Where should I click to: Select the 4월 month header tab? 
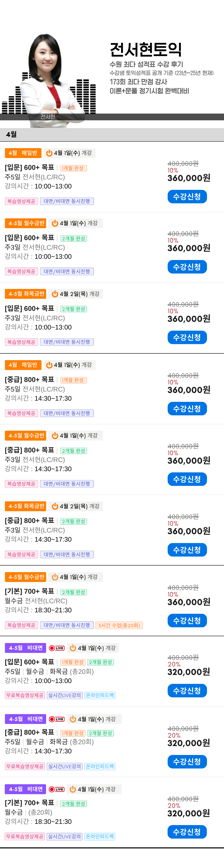[x=11, y=134]
